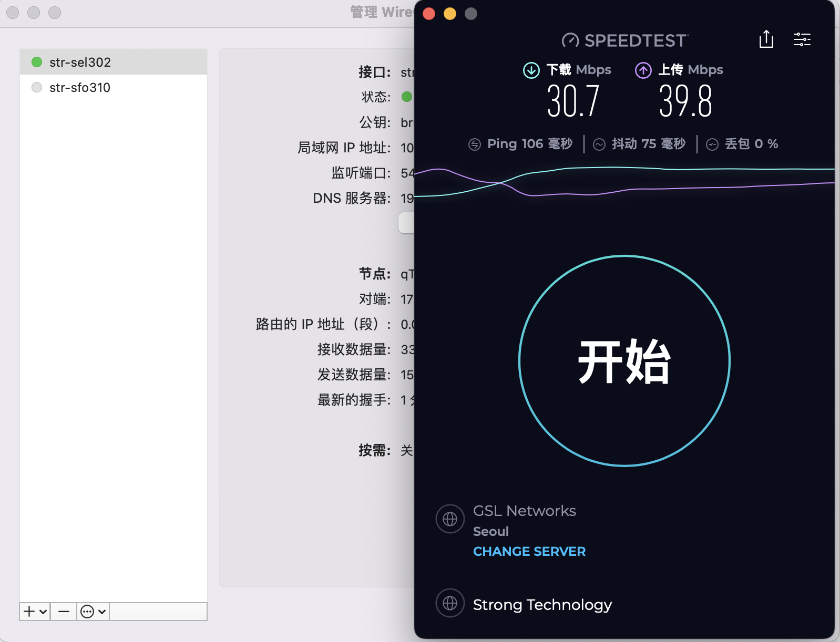Click the download arrow icon
Screen dimensions: 840x642
pos(531,70)
